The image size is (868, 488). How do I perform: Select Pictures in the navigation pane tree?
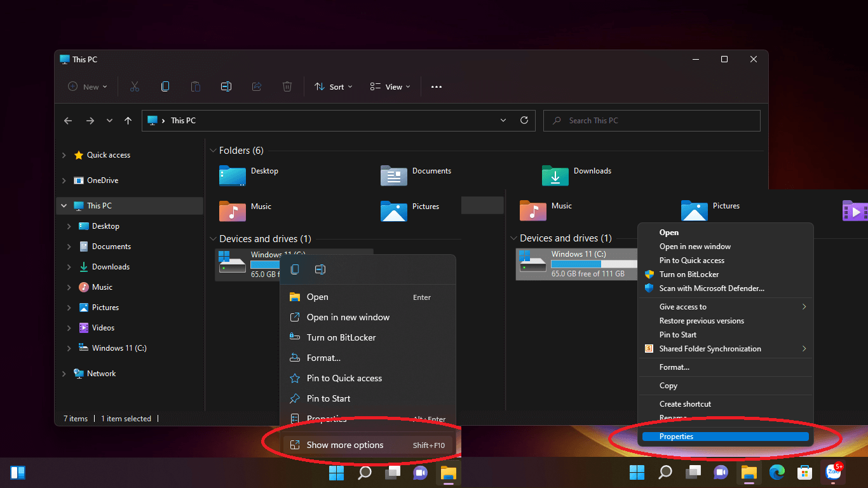(x=105, y=308)
